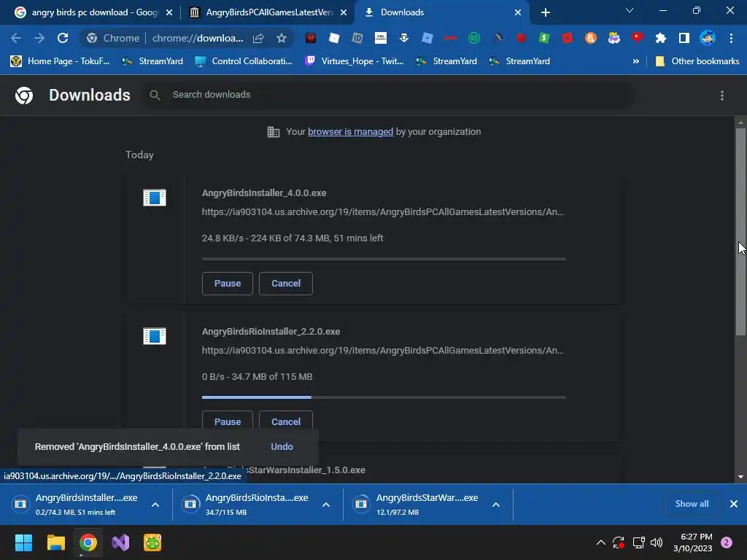Open the Extensions puzzle piece menu
This screenshot has width=747, height=560.
[x=660, y=38]
